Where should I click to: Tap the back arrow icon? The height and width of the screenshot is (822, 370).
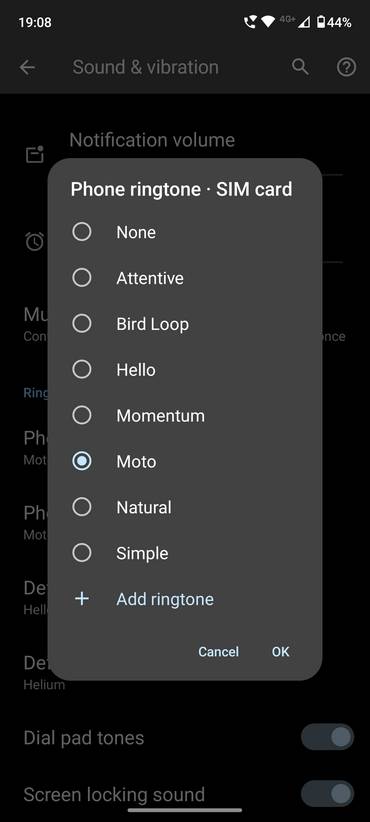(27, 67)
